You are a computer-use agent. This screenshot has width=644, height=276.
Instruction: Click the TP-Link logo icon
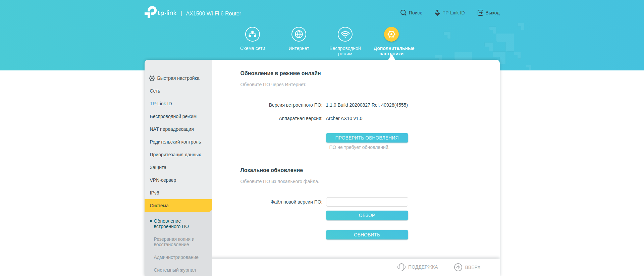pyautogui.click(x=151, y=12)
